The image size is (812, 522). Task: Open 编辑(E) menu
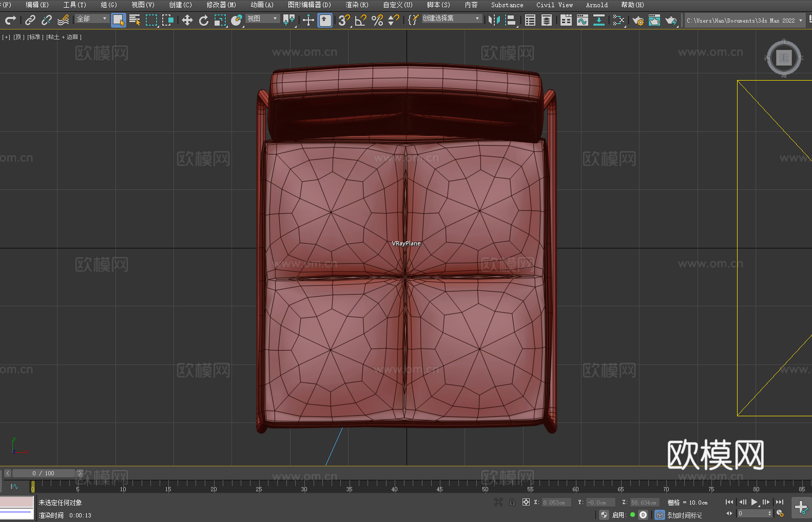(37, 5)
